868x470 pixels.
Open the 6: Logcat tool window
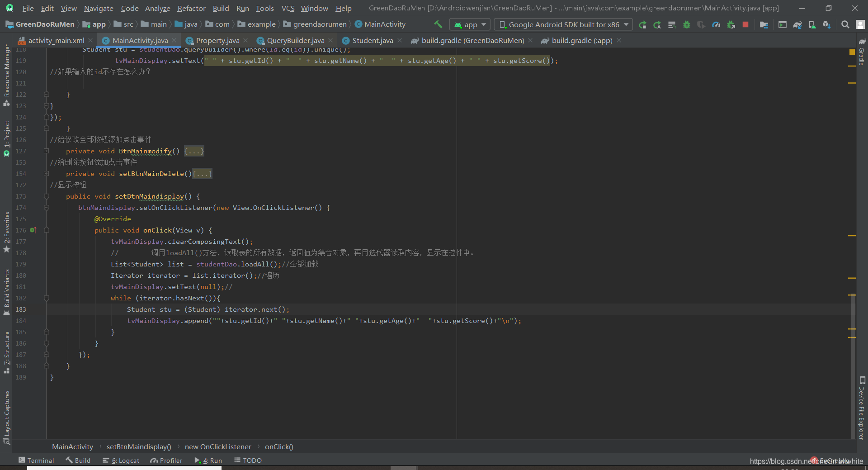(x=121, y=461)
